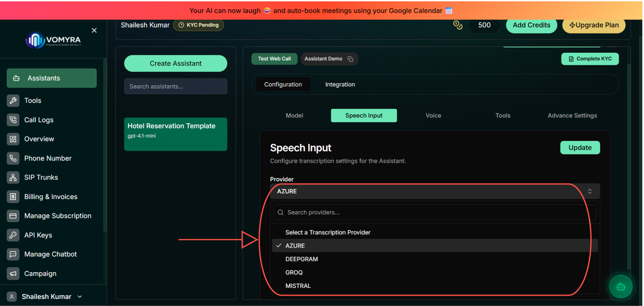Click the SIP Trunks network icon
Viewport: 644px width, 306px height.
(13, 177)
